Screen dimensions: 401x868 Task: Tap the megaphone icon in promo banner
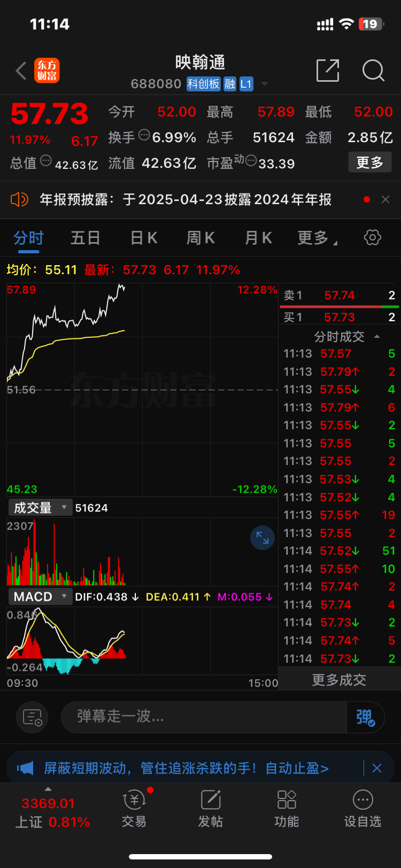tap(25, 768)
